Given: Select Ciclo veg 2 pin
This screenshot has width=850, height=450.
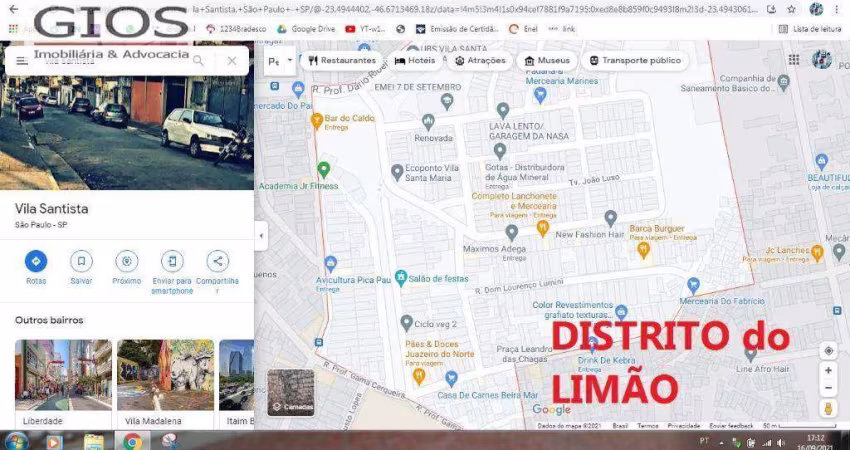Looking at the screenshot, I should pos(407,323).
